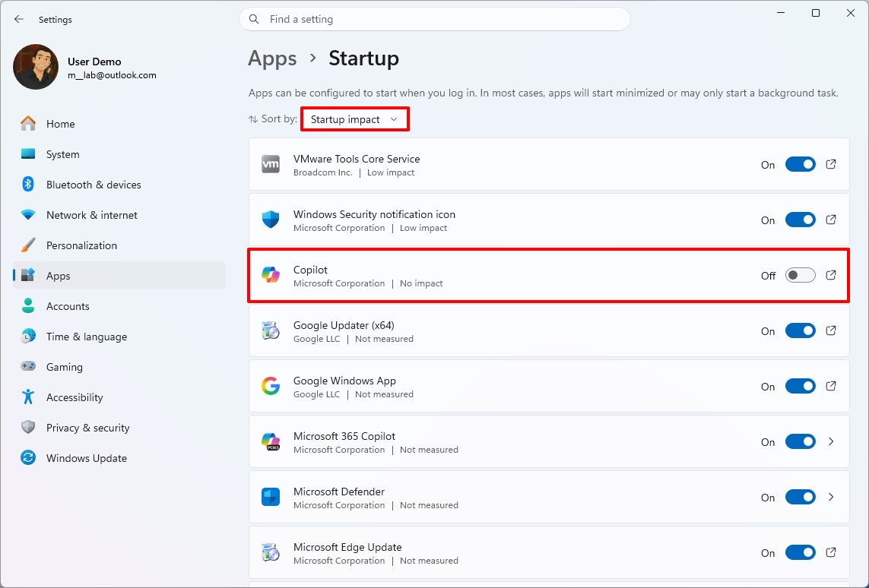Click the Windows Security shield icon

(x=271, y=220)
